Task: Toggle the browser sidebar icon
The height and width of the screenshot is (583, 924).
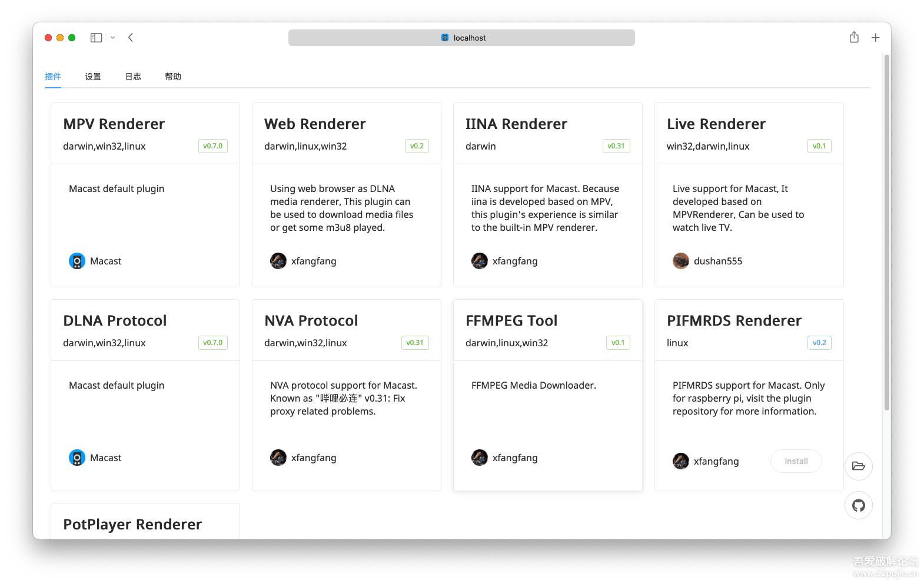Action: point(96,38)
